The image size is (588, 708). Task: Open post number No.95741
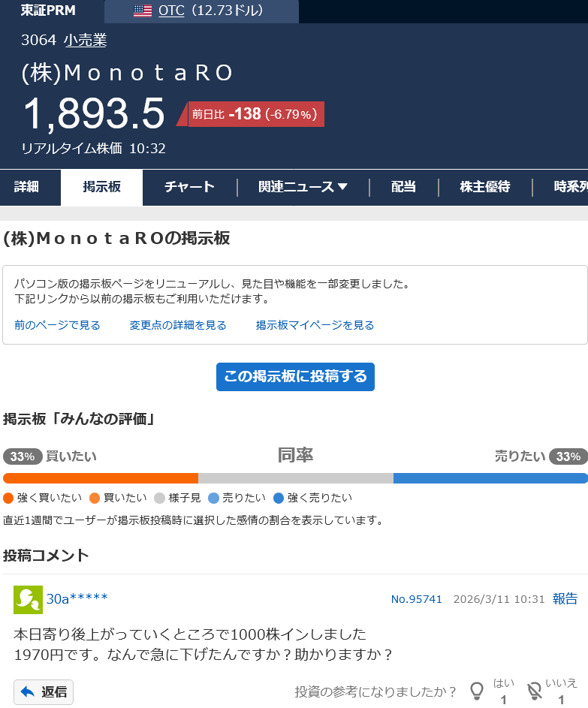416,599
